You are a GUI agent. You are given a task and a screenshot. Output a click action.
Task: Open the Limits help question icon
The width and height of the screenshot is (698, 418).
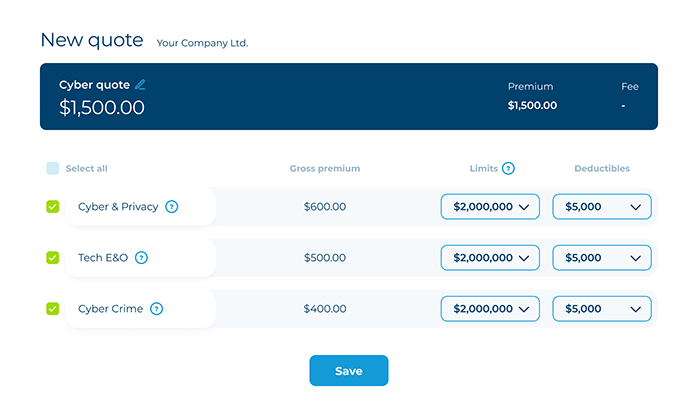[x=508, y=168]
